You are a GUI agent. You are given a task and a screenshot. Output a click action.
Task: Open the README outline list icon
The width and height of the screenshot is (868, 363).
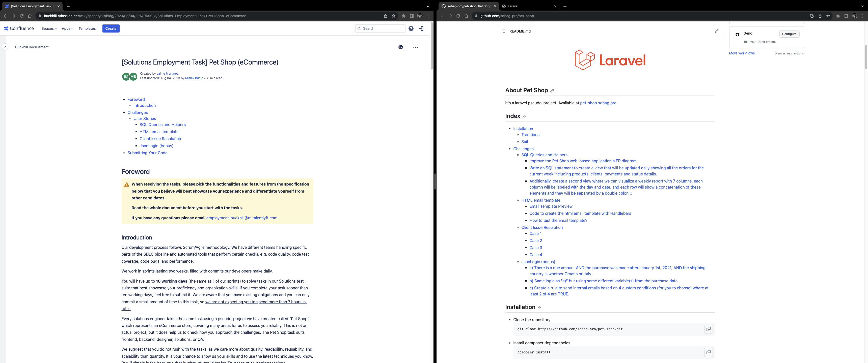pyautogui.click(x=503, y=31)
